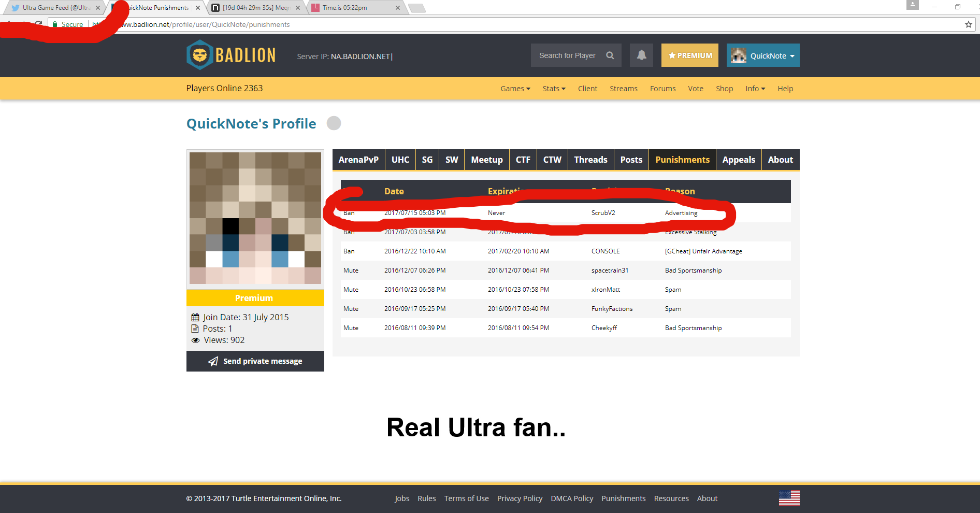
Task: Open the Resources footer link
Action: tap(671, 498)
